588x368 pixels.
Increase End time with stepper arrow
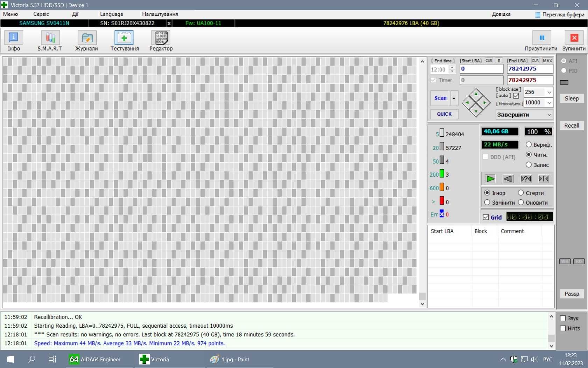tap(452, 67)
